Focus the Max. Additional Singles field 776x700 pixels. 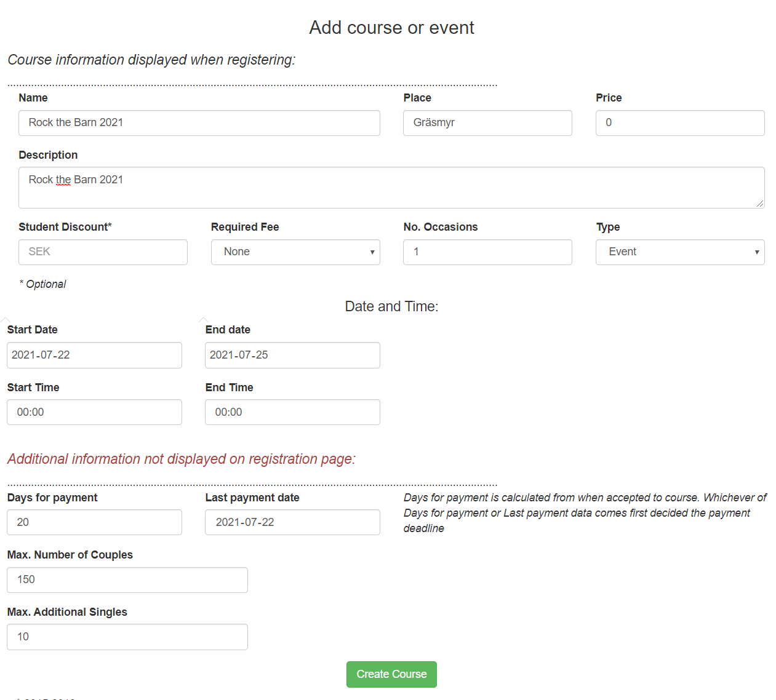pos(127,637)
